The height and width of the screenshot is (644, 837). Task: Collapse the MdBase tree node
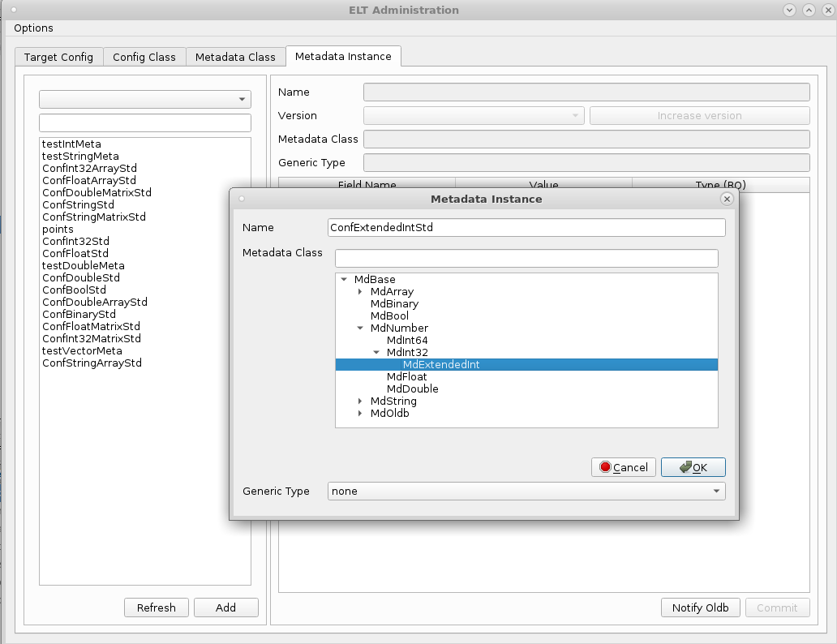tap(345, 279)
